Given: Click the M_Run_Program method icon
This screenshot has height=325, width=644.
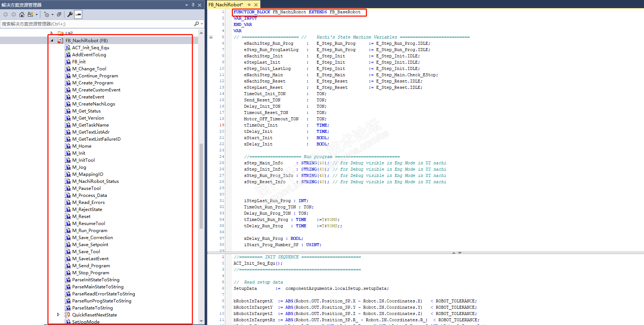Looking at the screenshot, I should pyautogui.click(x=68, y=231).
